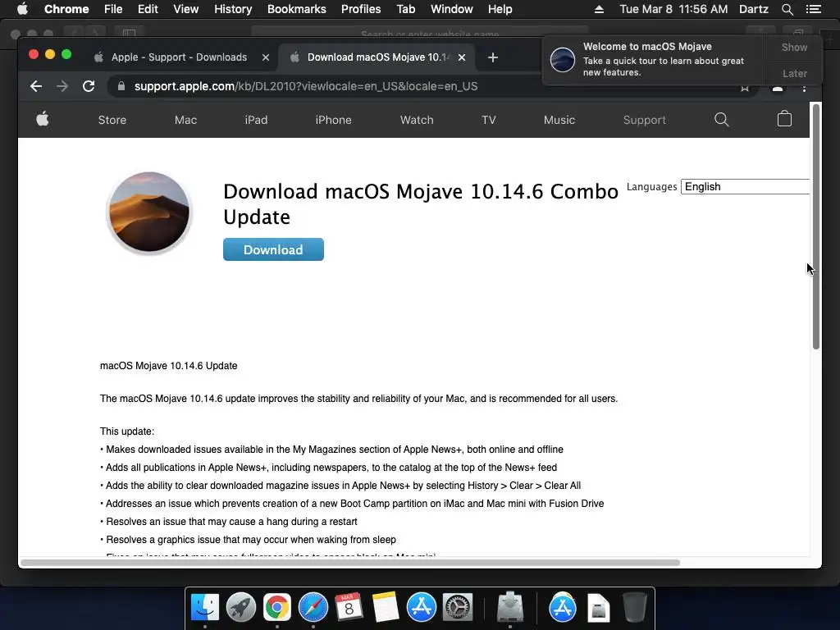This screenshot has width=840, height=630.
Task: Open the Languages dropdown set to English
Action: click(x=745, y=186)
